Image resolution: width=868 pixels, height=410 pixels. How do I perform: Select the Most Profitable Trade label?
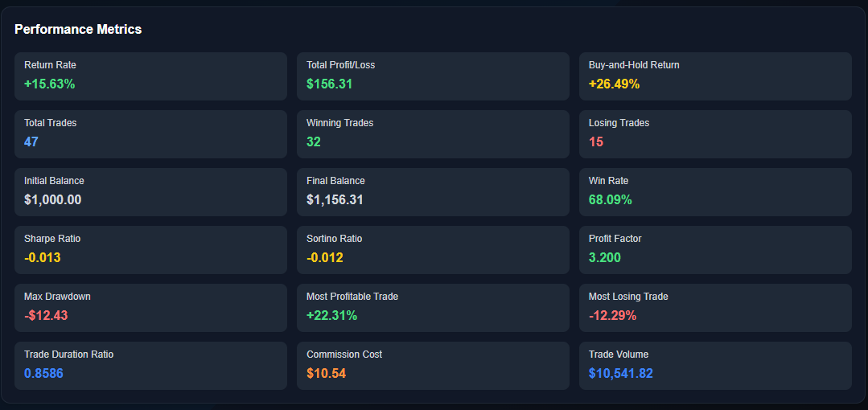352,297
